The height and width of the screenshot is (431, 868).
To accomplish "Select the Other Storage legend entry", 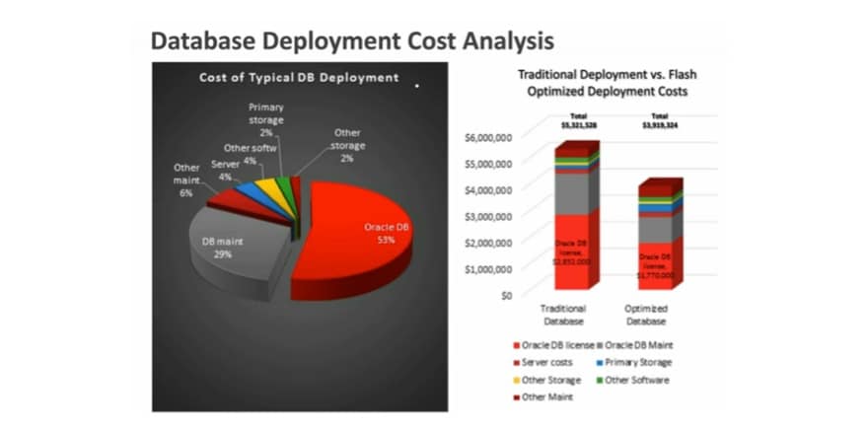I will (546, 380).
